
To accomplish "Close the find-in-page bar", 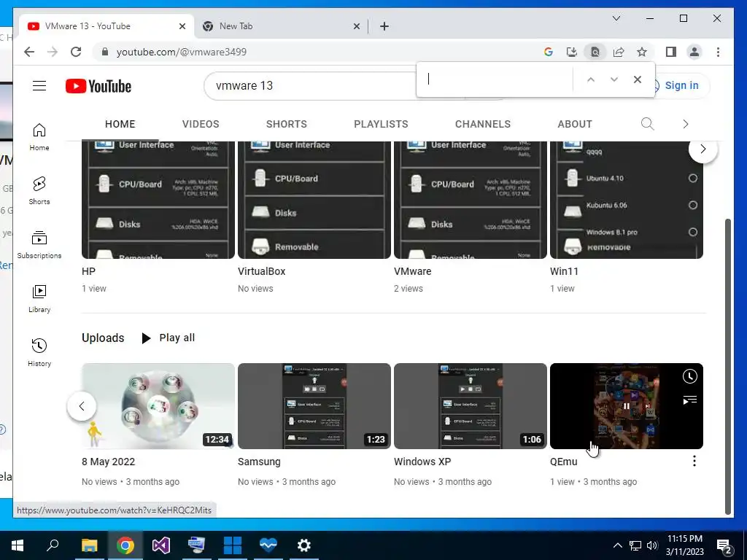I will point(638,79).
